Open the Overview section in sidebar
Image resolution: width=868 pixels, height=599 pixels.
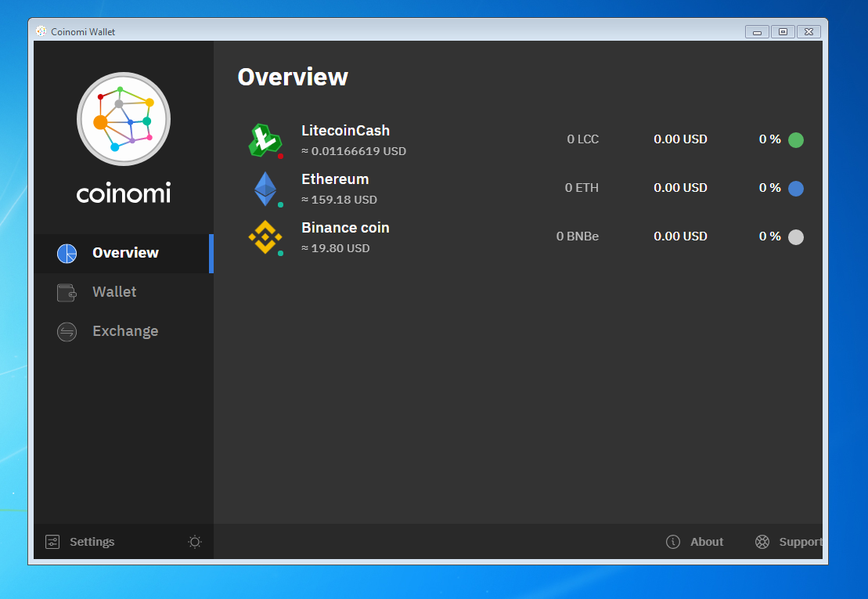point(124,253)
